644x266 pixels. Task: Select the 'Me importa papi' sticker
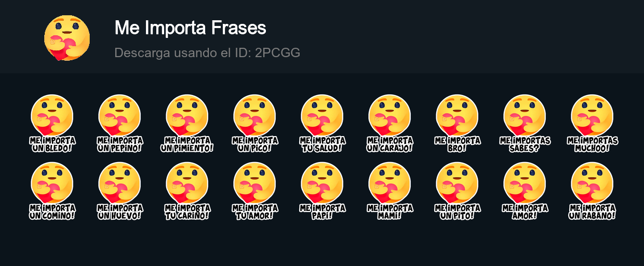pyautogui.click(x=322, y=191)
